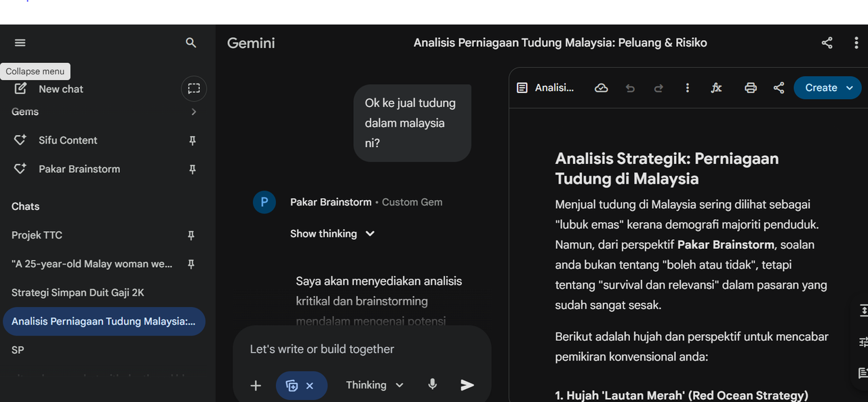Open the Create dropdown button
This screenshot has width=868, height=402.
pyautogui.click(x=828, y=88)
